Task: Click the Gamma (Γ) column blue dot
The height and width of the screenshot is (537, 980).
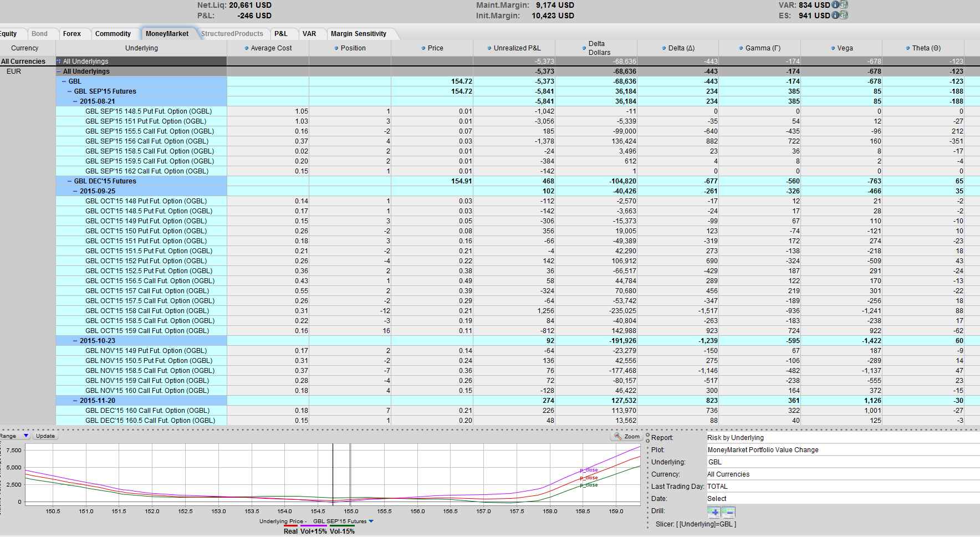Action: tap(741, 48)
